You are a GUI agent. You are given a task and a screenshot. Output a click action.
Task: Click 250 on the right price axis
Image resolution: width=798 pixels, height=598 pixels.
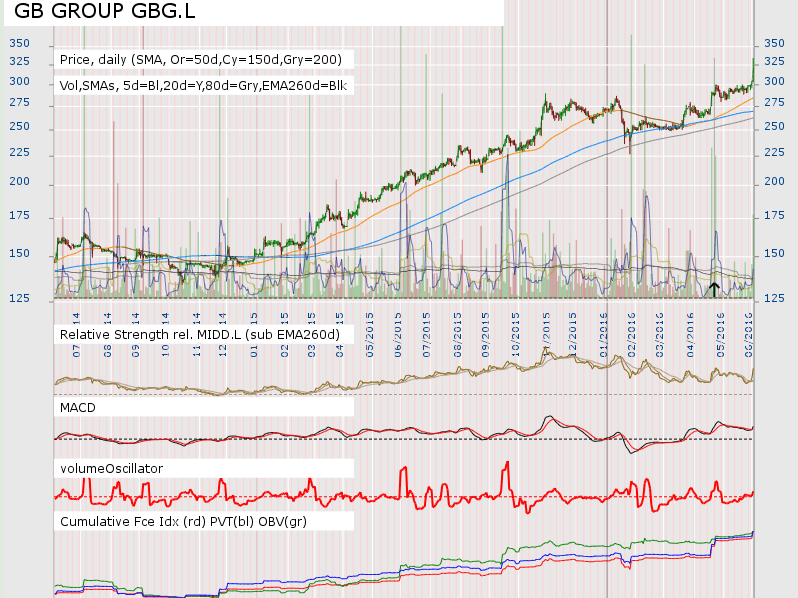click(x=774, y=126)
